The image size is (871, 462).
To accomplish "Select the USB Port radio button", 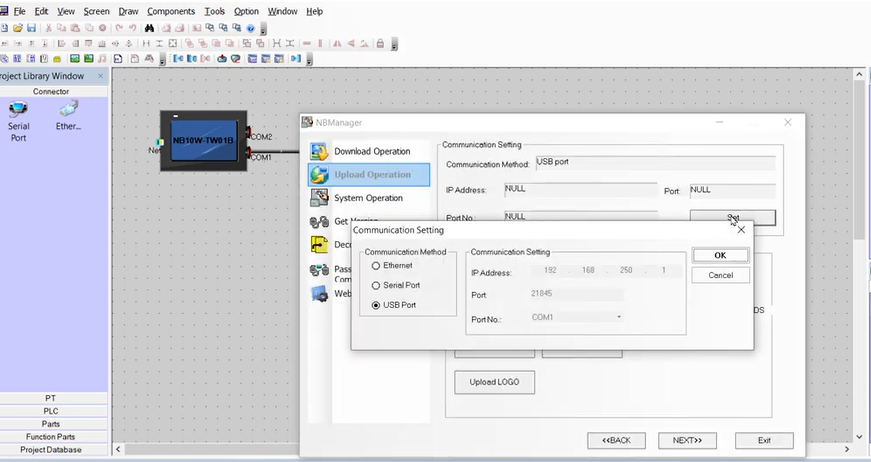I will point(376,305).
